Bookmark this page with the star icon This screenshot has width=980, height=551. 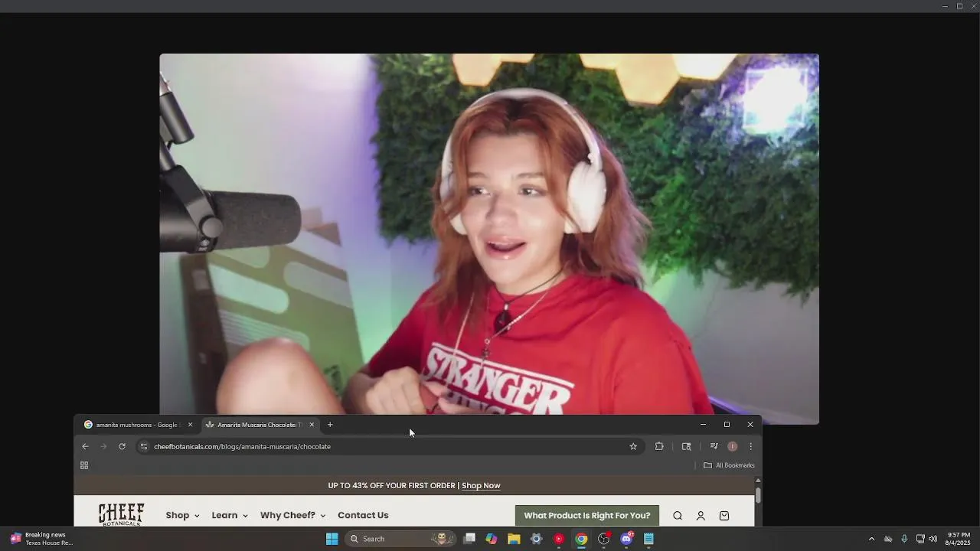pos(633,446)
